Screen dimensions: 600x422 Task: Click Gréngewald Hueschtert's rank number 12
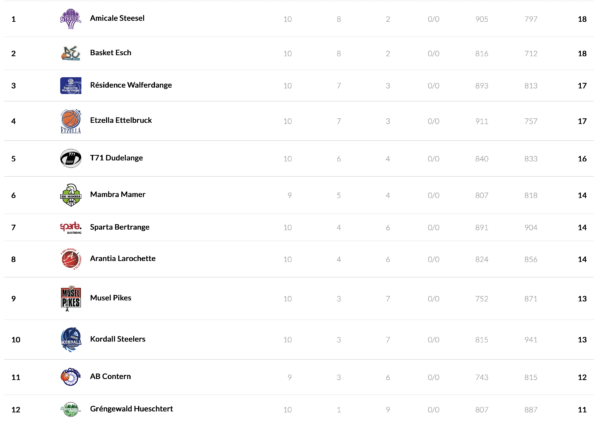[14, 409]
